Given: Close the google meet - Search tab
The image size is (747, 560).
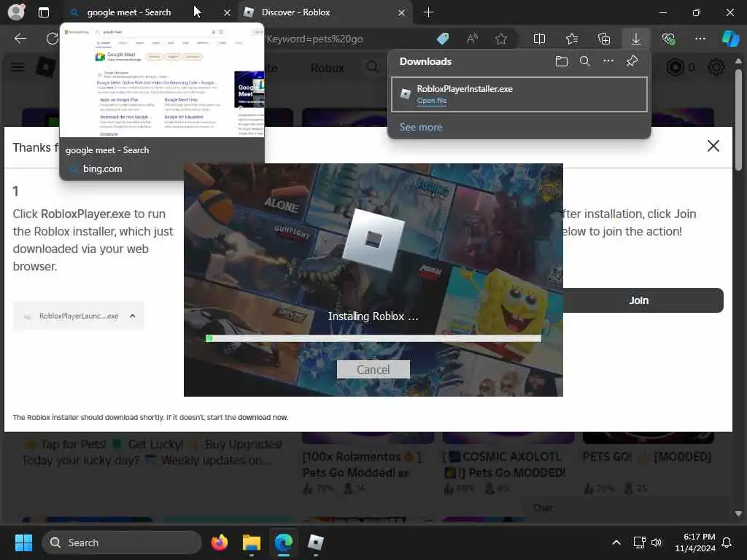Looking at the screenshot, I should coord(228,13).
